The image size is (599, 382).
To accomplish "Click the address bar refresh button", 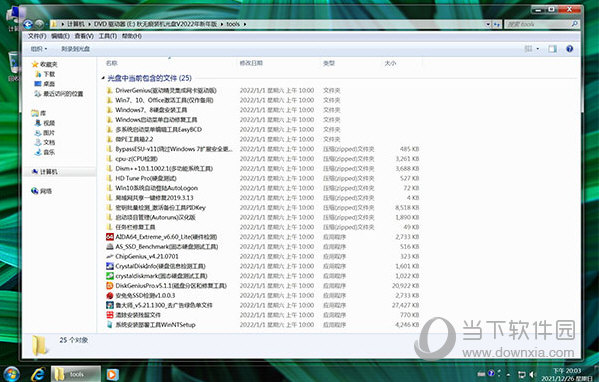I will coord(496,24).
